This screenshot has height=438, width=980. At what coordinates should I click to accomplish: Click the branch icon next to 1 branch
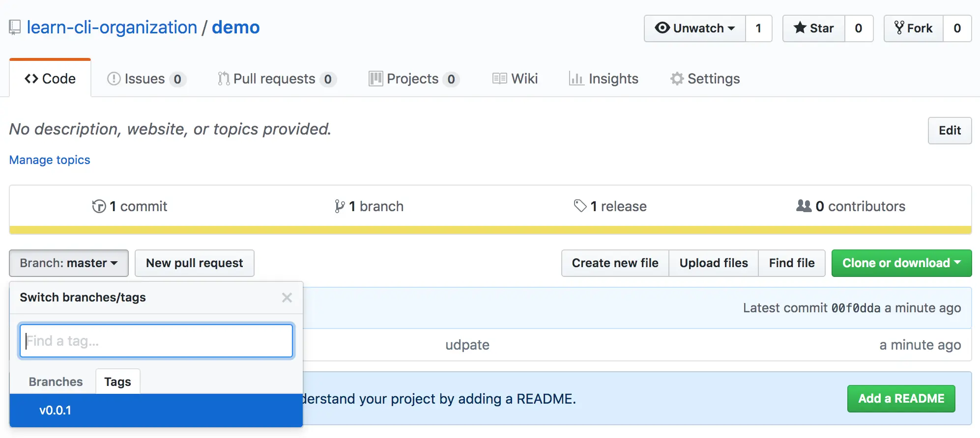(x=339, y=206)
